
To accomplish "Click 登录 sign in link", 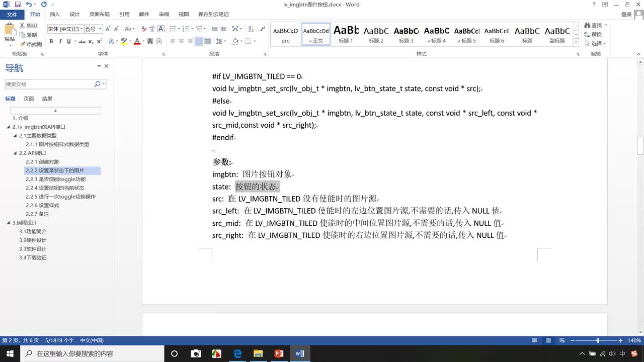I will click(626, 15).
